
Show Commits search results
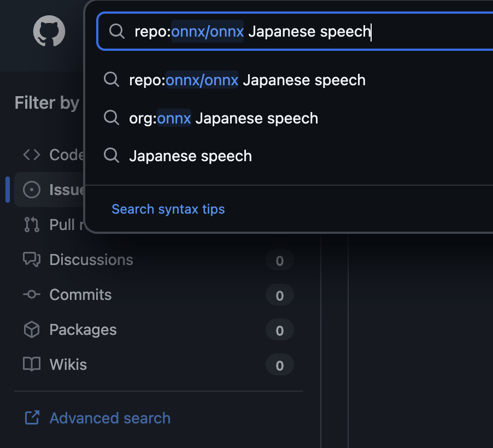[80, 294]
